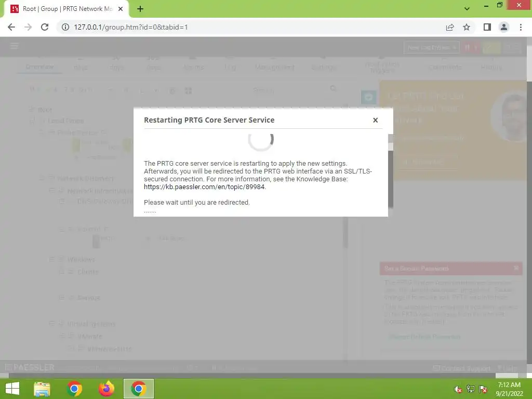Image resolution: width=532 pixels, height=399 pixels.
Task: Expand the Servers group
Action: (x=62, y=298)
